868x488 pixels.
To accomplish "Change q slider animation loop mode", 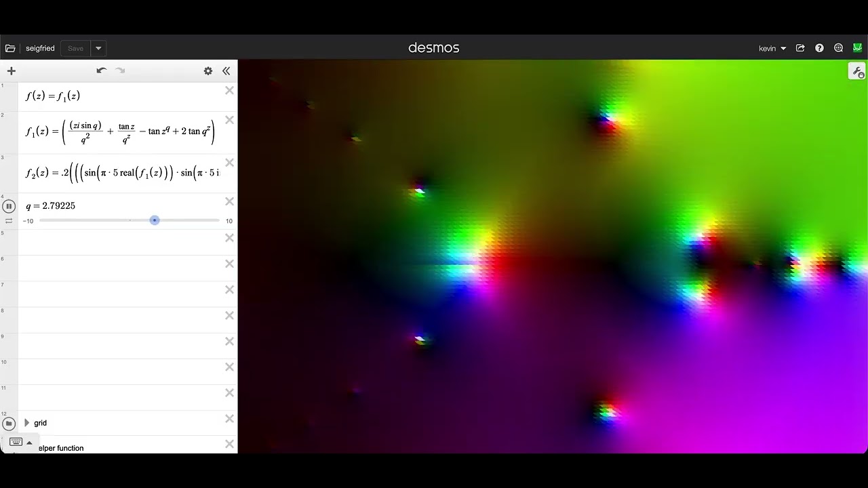I will pos(9,221).
